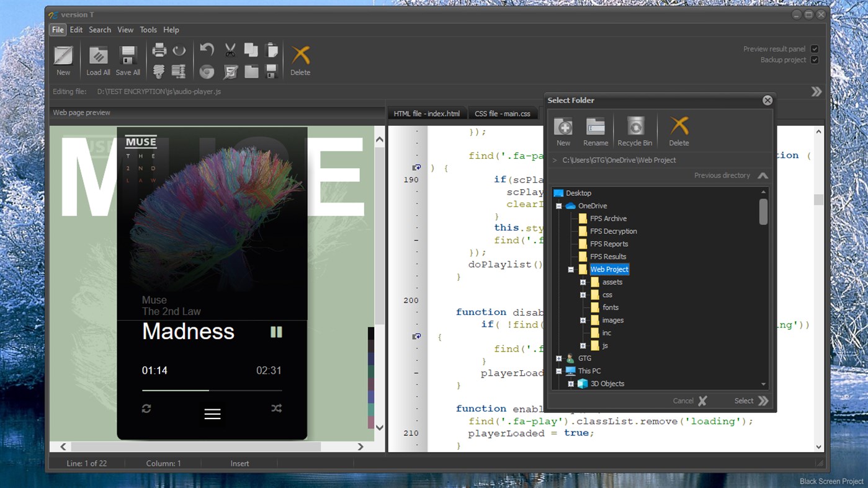This screenshot has height=488, width=868.
Task: Click the scissors cut icon
Action: coord(230,50)
